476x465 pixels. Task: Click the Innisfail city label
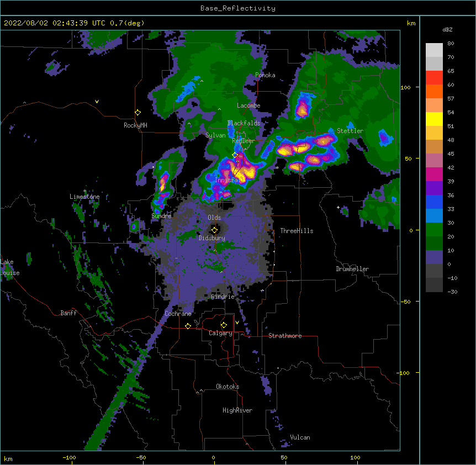coord(228,180)
